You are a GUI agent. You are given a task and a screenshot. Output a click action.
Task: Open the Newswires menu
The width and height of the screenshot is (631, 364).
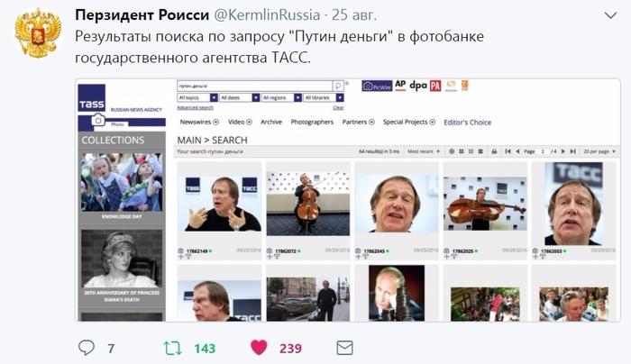click(199, 122)
